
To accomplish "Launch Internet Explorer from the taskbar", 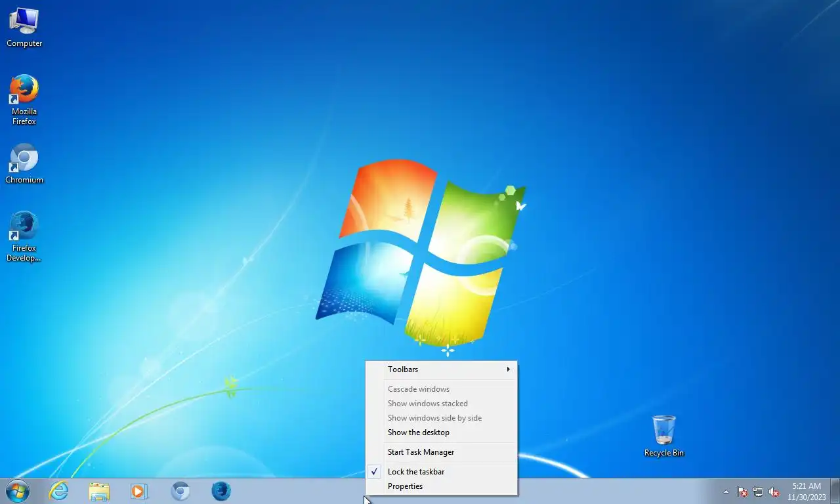I will tap(59, 491).
